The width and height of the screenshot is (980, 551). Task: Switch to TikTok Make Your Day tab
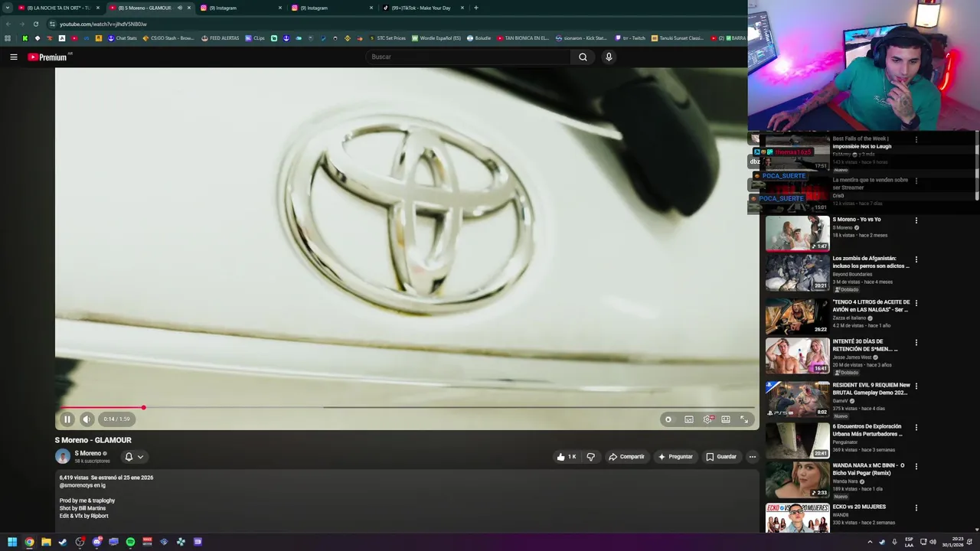[423, 8]
